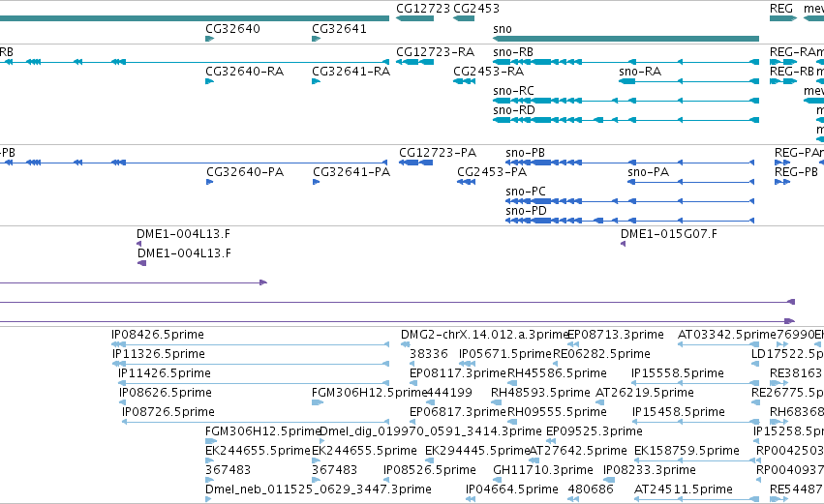Open protein CG12723-PA
The width and height of the screenshot is (824, 504).
click(x=438, y=153)
